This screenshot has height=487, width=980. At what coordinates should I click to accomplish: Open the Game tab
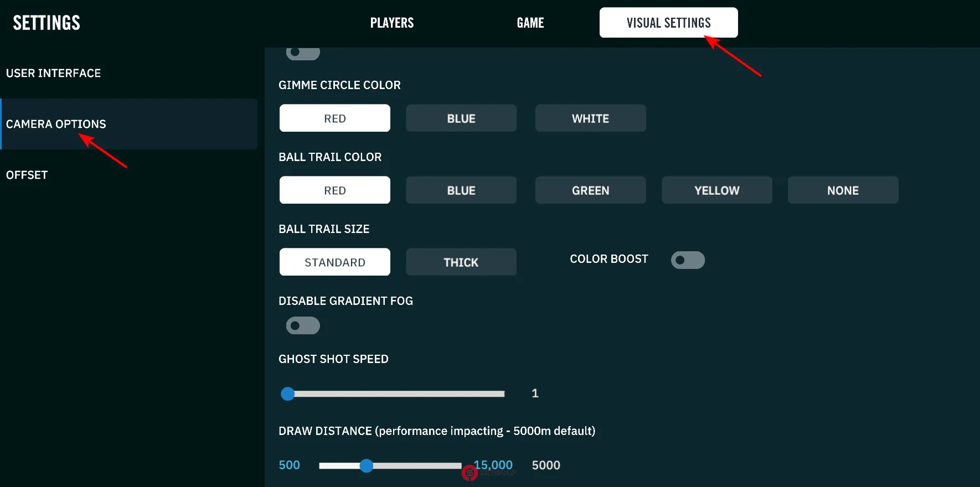(530, 23)
